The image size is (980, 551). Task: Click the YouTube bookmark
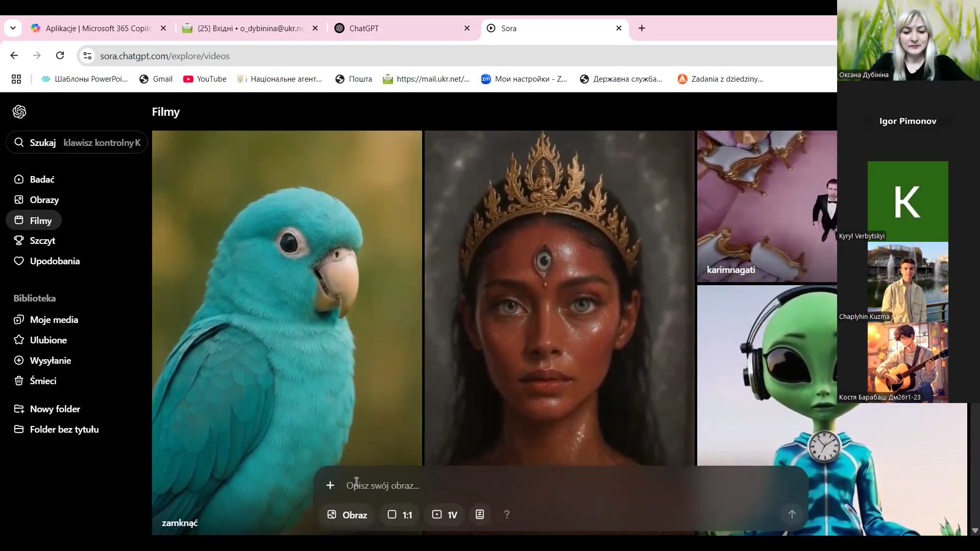[205, 79]
